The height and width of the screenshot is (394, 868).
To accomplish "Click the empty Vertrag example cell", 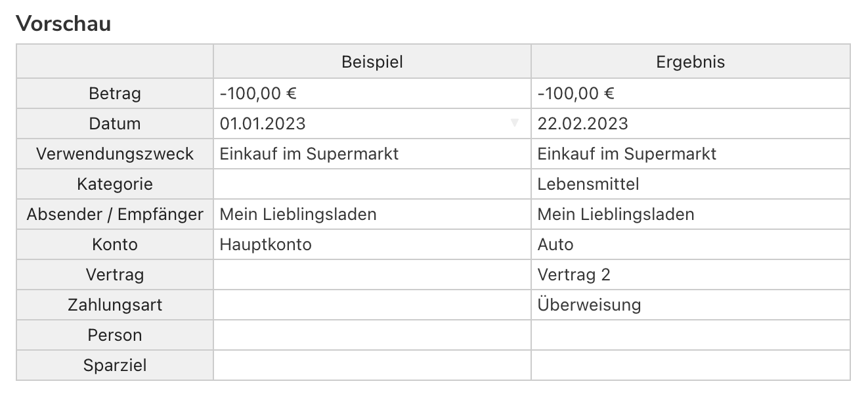I will [372, 274].
